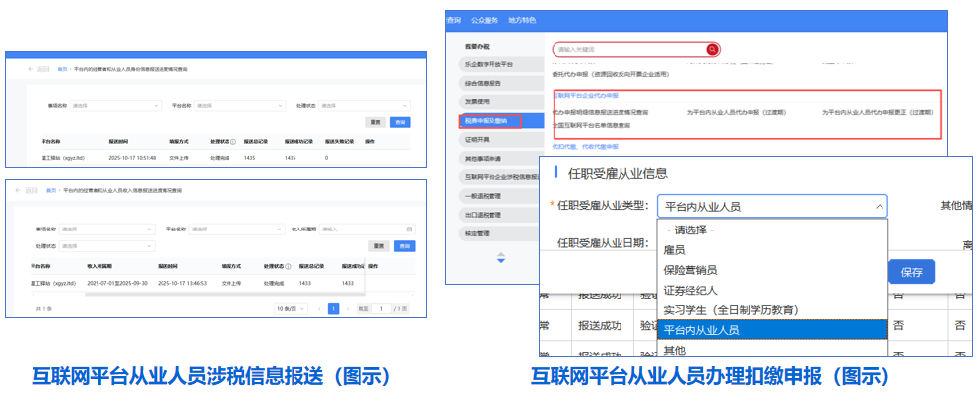Open 代办申报明细信息报送进度情况查询 link
The image size is (980, 394).
[x=600, y=112]
